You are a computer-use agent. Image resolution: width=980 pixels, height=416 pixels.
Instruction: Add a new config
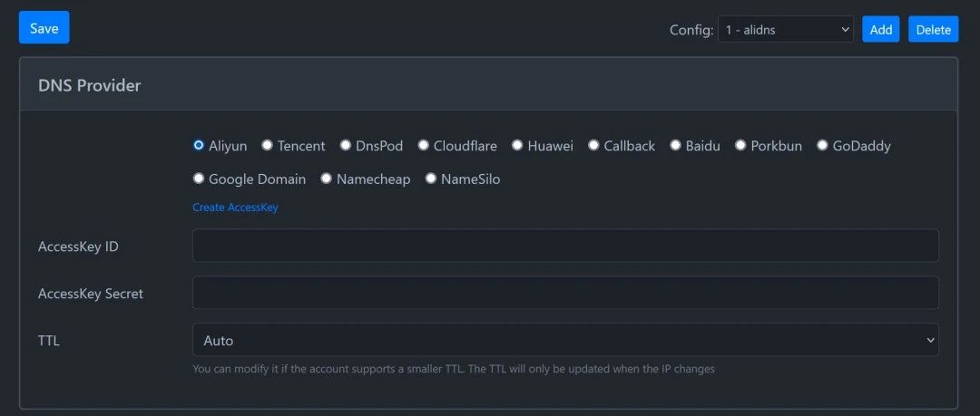[x=880, y=29]
